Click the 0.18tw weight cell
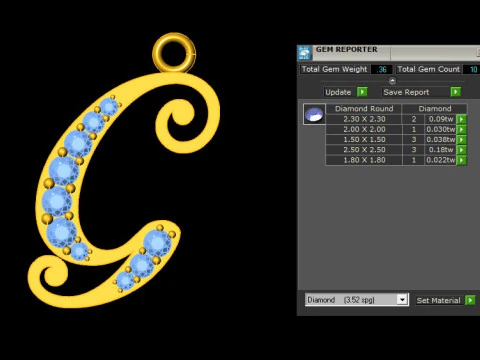480x360 pixels. pyautogui.click(x=441, y=150)
